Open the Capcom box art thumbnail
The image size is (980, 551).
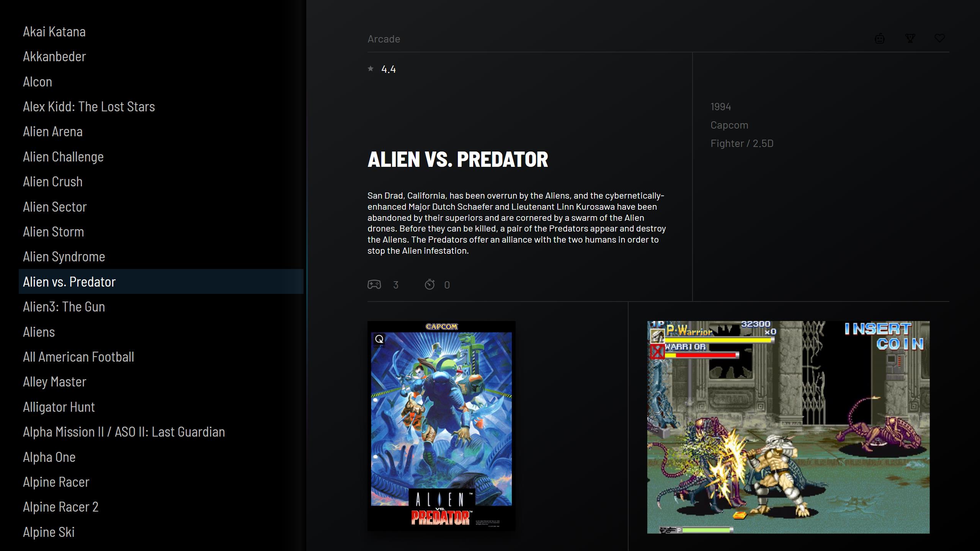(x=441, y=426)
